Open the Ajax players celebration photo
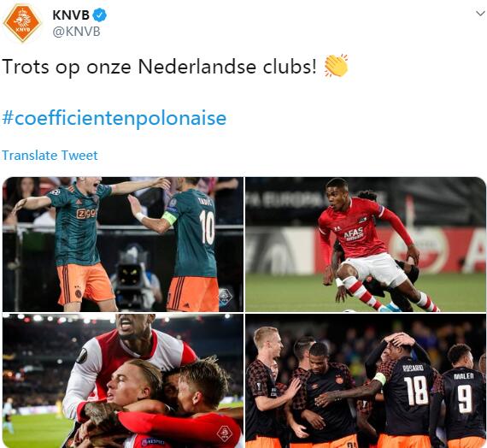This screenshot has height=448, width=487. click(x=123, y=245)
